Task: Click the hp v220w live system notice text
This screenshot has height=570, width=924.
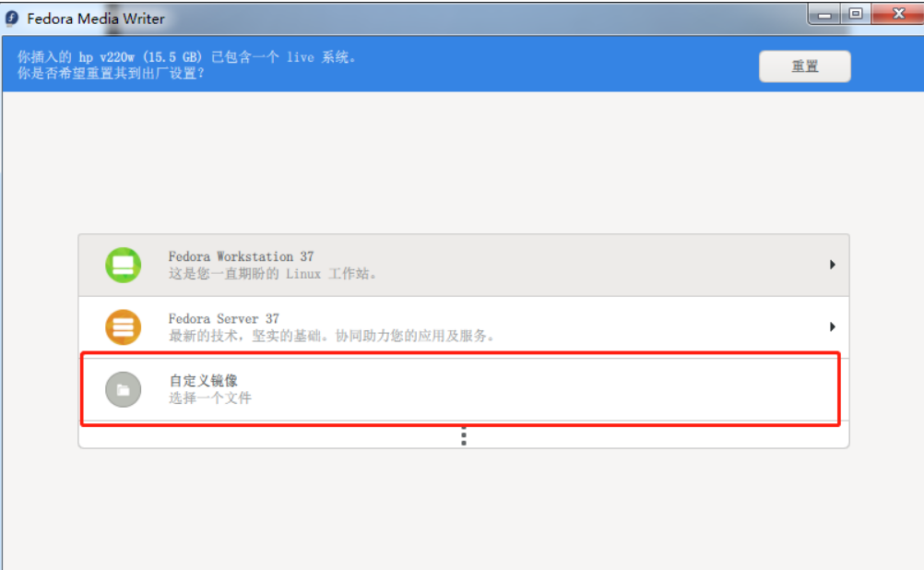Action: 186,57
